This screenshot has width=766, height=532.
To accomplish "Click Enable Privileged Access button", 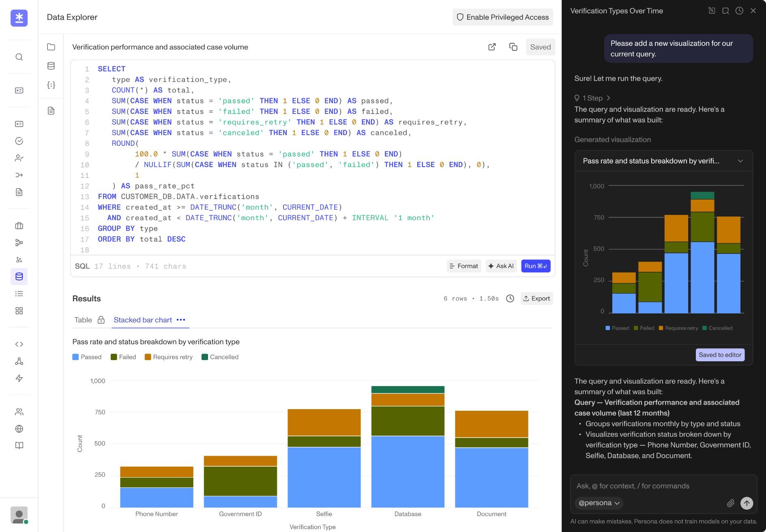I will tap(503, 17).
